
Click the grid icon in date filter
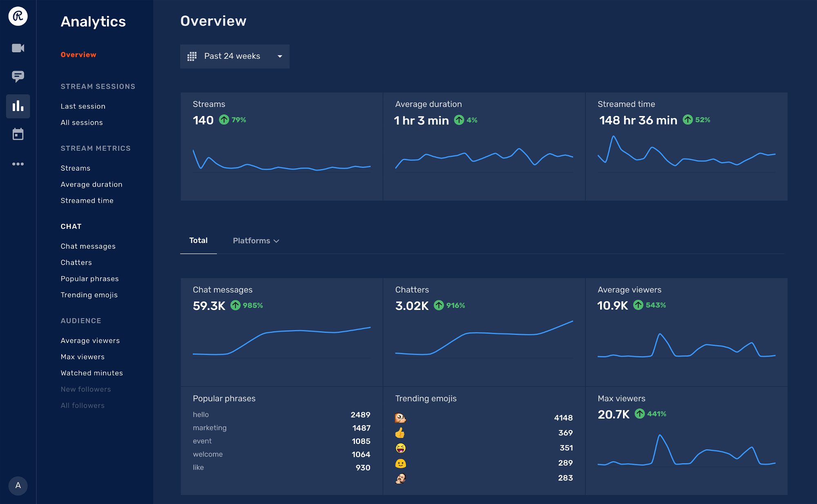[x=192, y=56]
